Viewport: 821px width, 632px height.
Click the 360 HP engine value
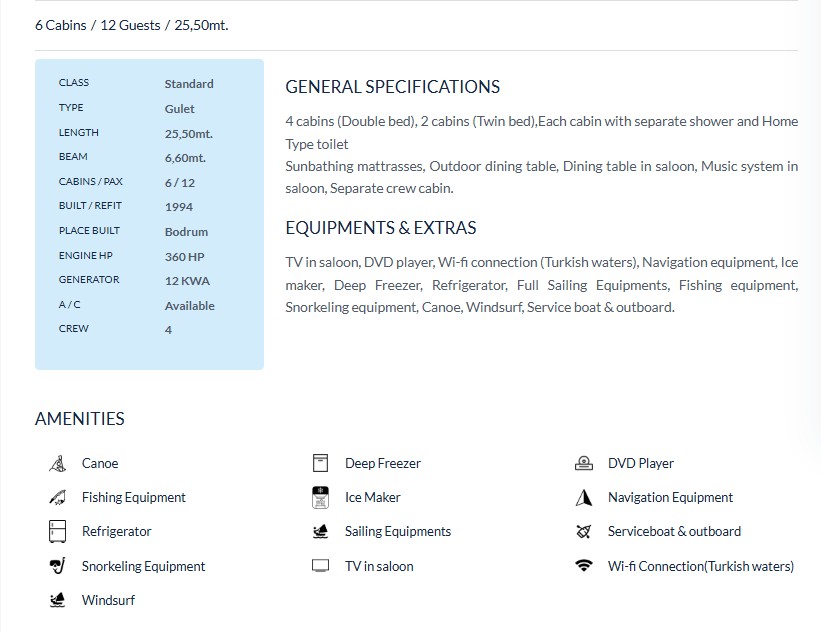tap(184, 257)
